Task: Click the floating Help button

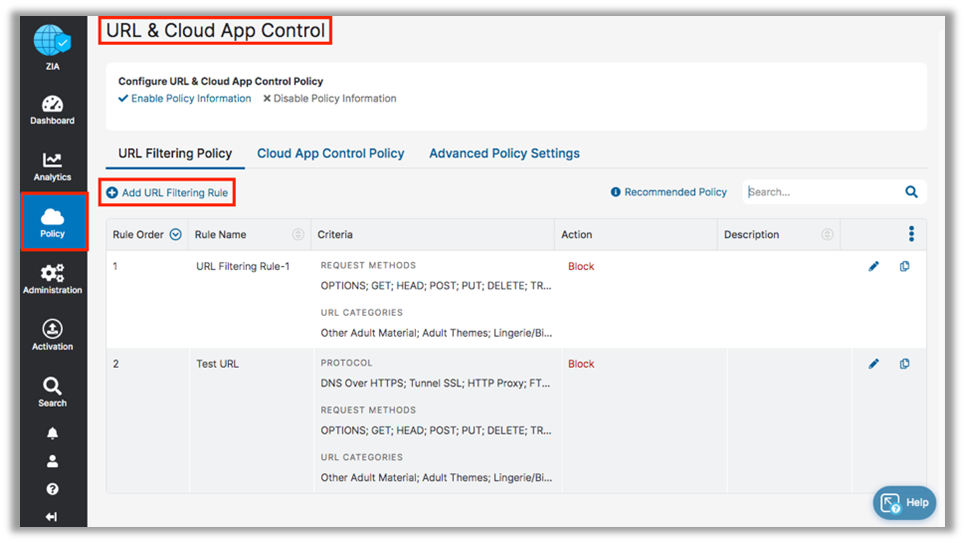Action: [x=904, y=503]
